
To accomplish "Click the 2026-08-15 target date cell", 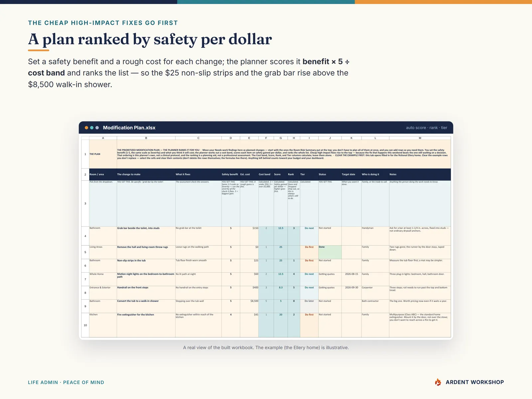I will tap(351, 279).
